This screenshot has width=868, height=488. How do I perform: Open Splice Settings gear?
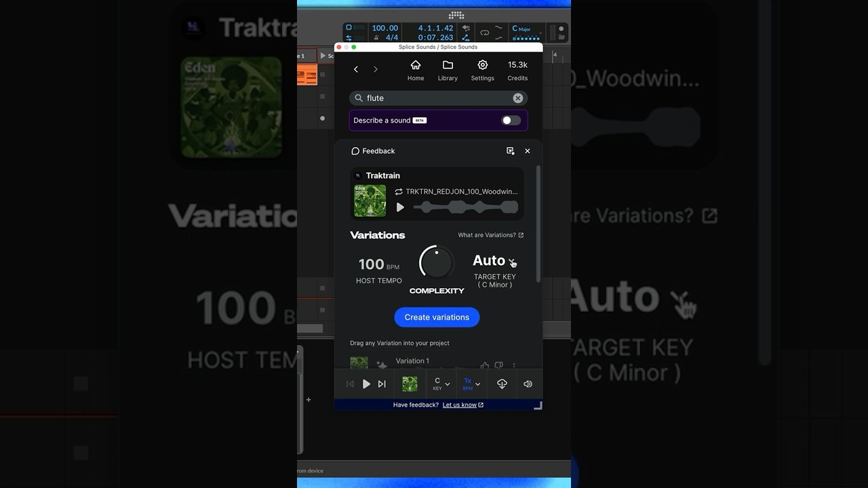(x=483, y=70)
